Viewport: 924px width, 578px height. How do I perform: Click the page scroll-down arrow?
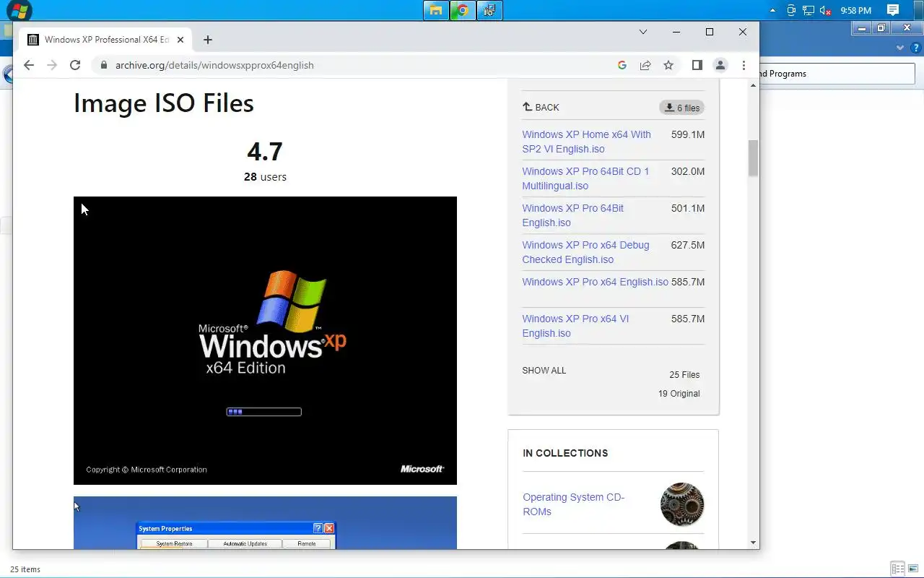click(753, 543)
